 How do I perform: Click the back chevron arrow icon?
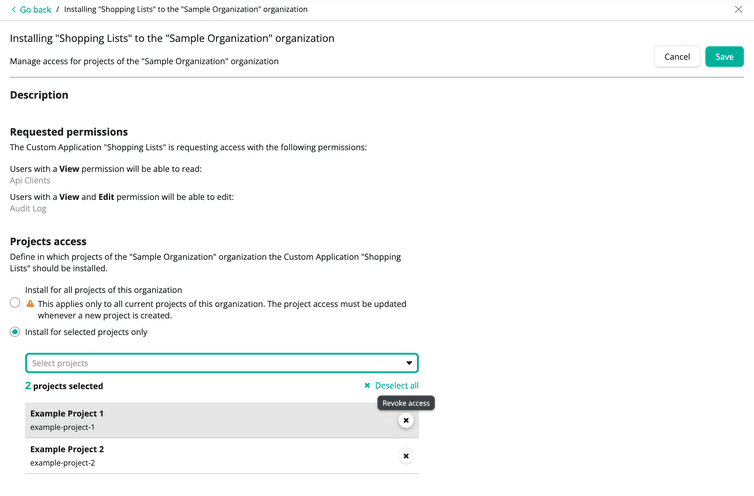(x=13, y=9)
